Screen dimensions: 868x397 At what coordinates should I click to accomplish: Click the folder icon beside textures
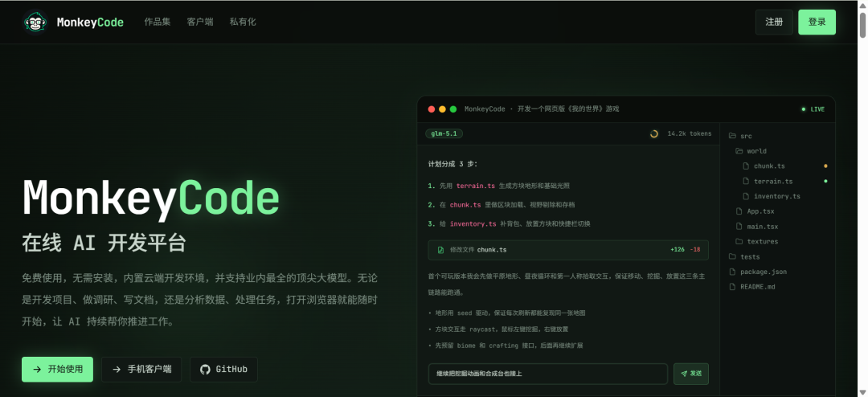(x=739, y=241)
